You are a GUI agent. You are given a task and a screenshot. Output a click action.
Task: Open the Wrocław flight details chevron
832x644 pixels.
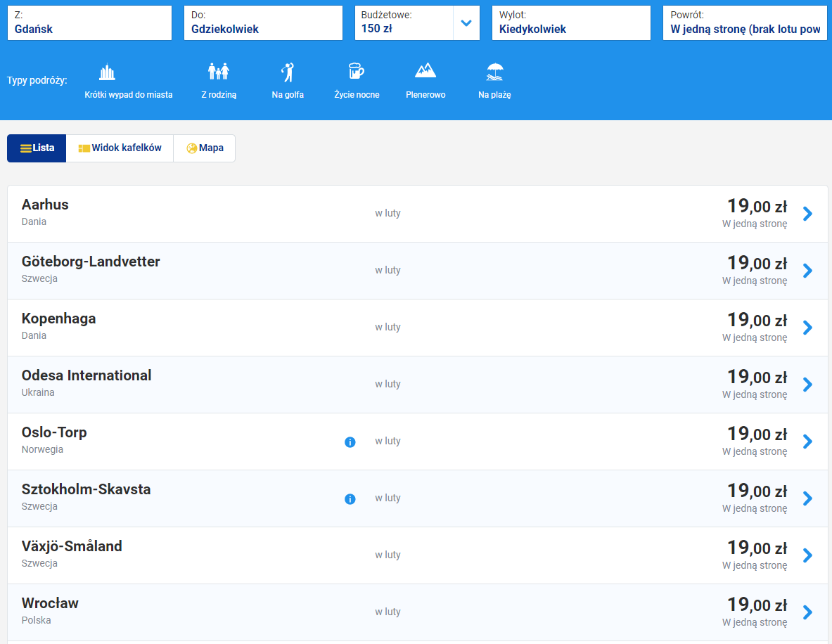click(807, 612)
